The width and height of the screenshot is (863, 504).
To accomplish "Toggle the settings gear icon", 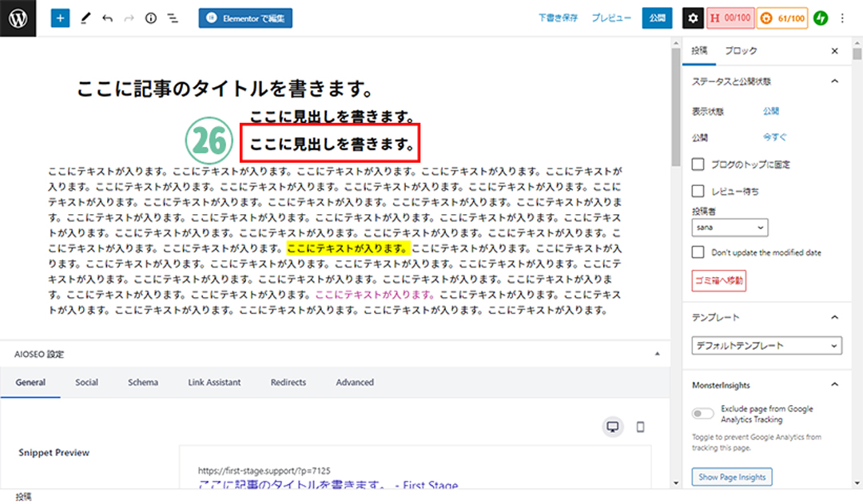I will click(693, 18).
